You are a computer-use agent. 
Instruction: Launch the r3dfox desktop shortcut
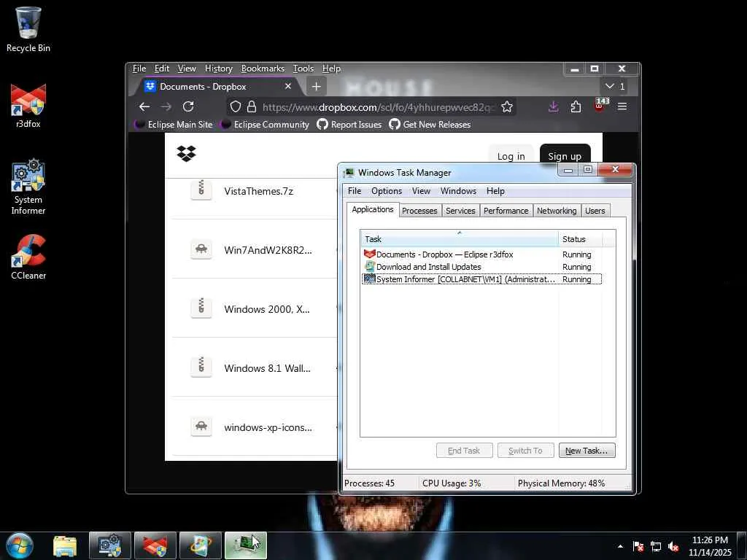point(28,106)
